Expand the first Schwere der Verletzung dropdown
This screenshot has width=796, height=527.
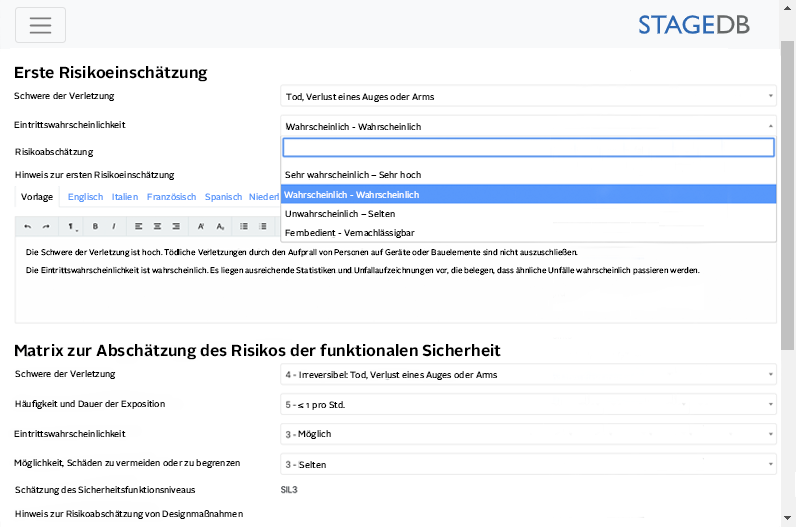[528, 97]
